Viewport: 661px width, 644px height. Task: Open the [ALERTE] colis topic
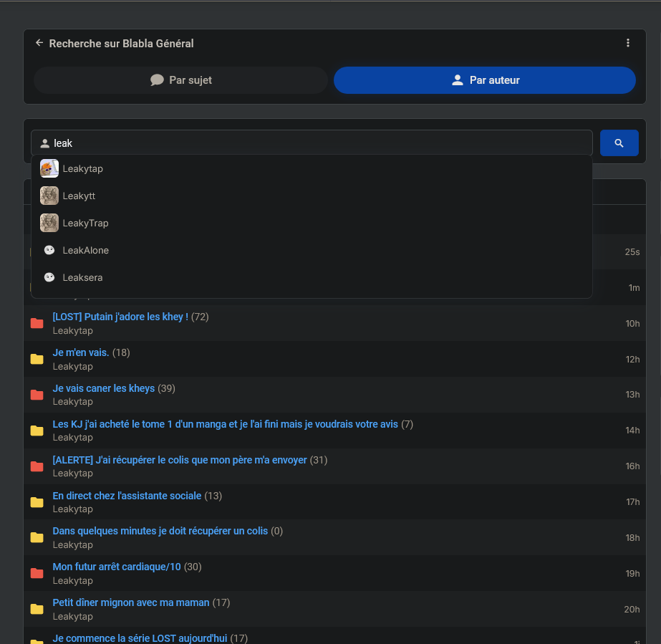[180, 460]
